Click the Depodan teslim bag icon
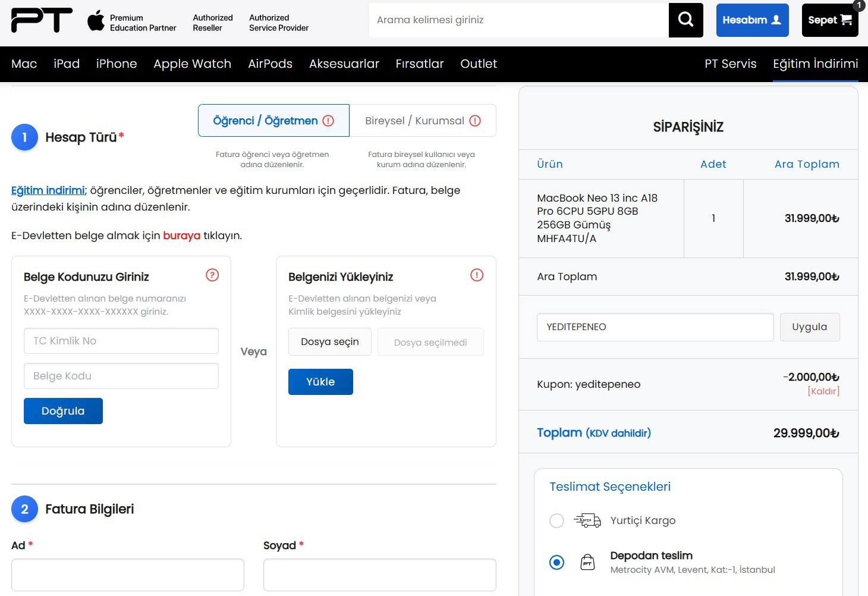Viewport: 868px width, 596px height. (x=587, y=562)
